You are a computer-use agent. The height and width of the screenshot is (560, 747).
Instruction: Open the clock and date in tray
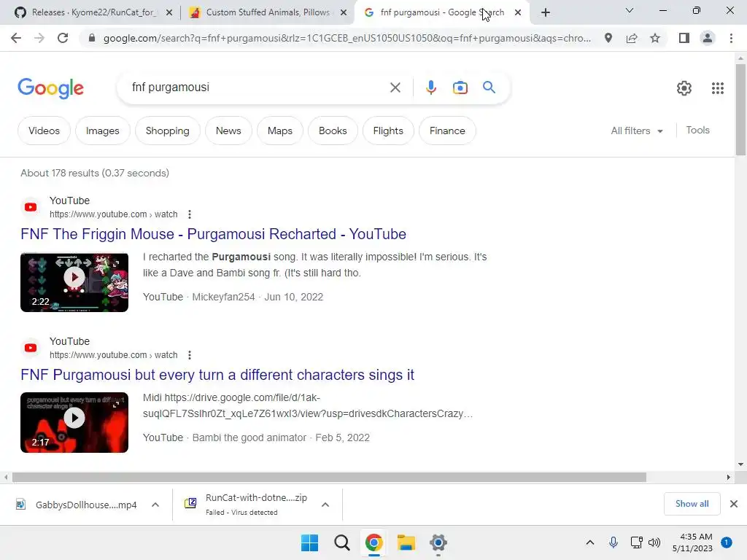692,542
